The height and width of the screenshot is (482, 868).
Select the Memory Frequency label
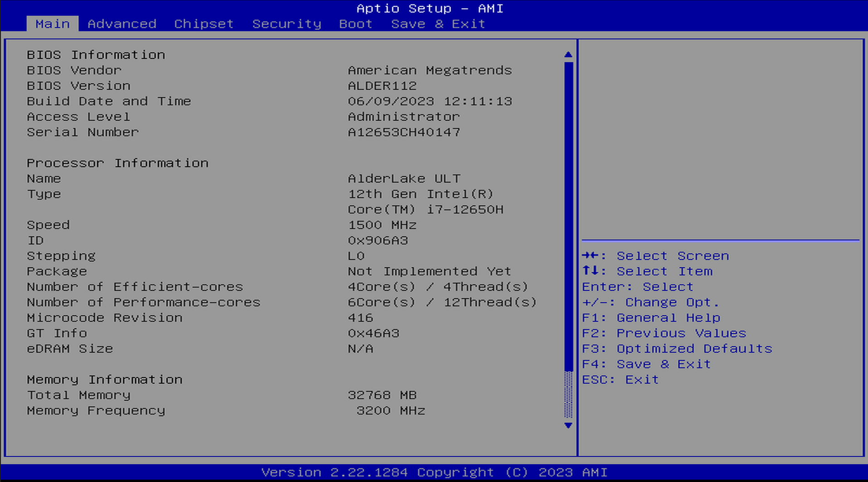tap(96, 410)
